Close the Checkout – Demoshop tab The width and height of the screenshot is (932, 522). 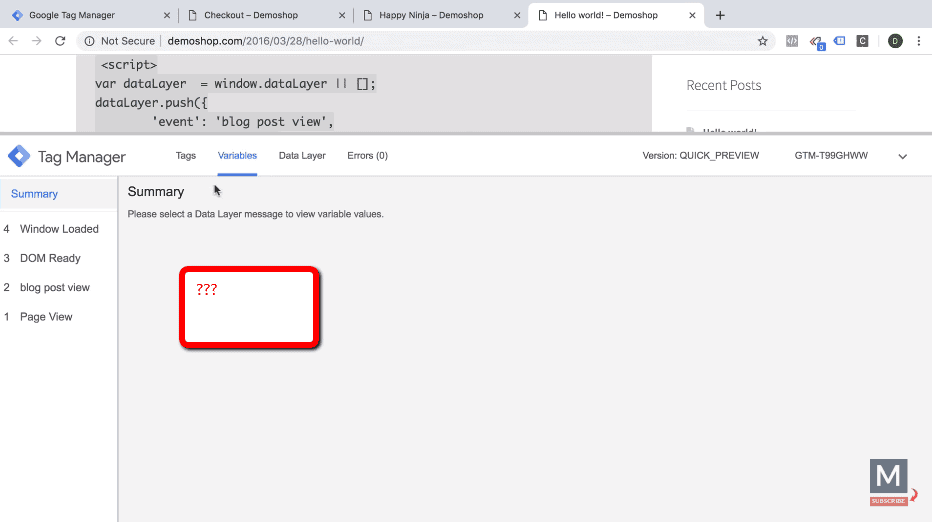pyautogui.click(x=342, y=15)
